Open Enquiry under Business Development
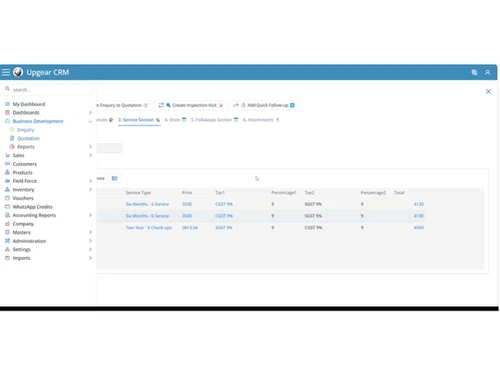 coord(26,130)
